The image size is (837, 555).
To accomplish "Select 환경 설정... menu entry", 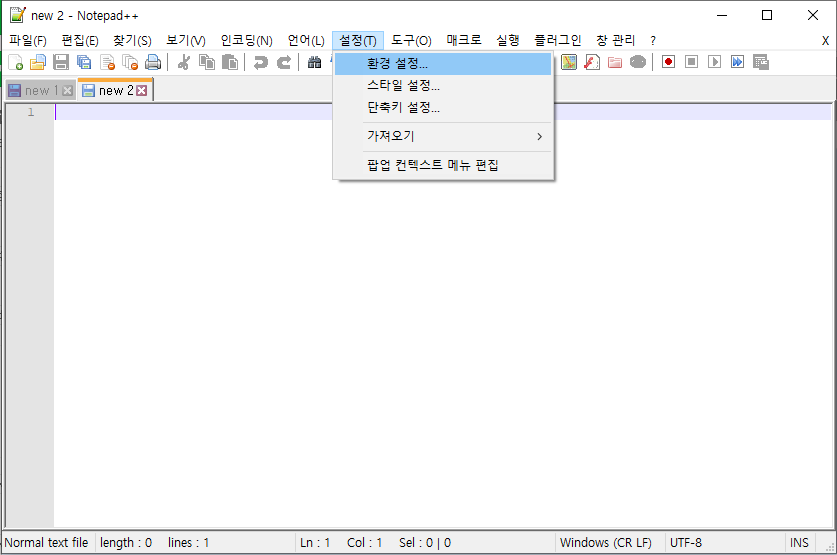I will [443, 64].
